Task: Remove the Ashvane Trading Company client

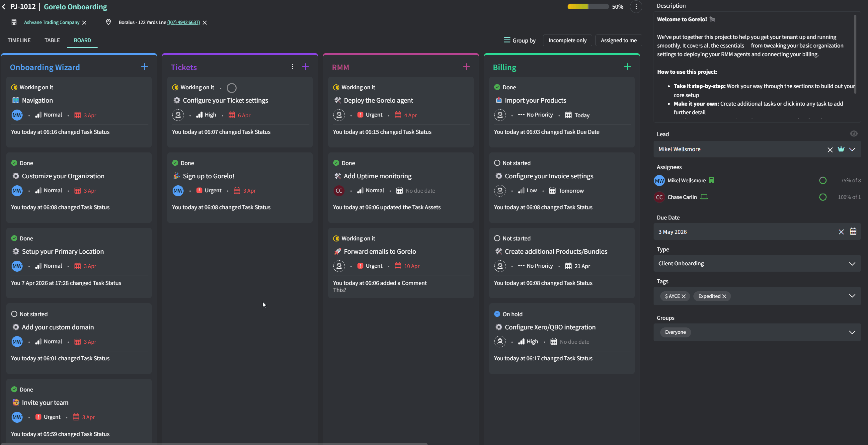Action: [84, 23]
